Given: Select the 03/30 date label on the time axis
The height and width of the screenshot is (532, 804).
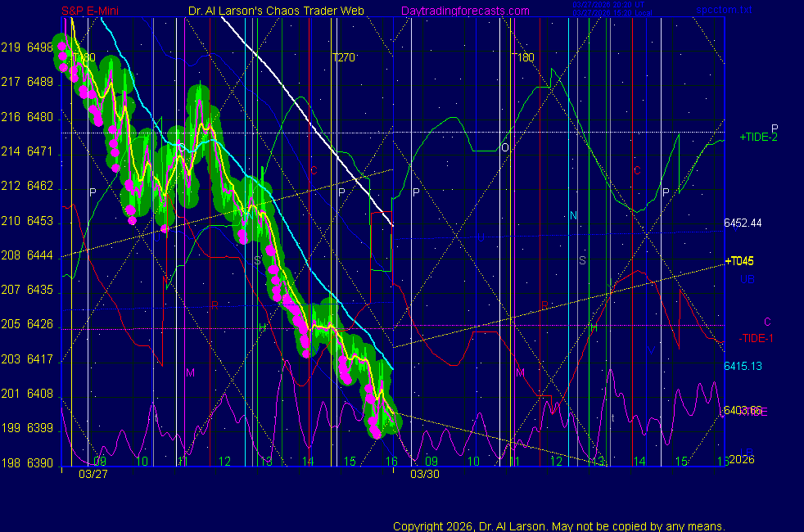Looking at the screenshot, I should [x=423, y=473].
